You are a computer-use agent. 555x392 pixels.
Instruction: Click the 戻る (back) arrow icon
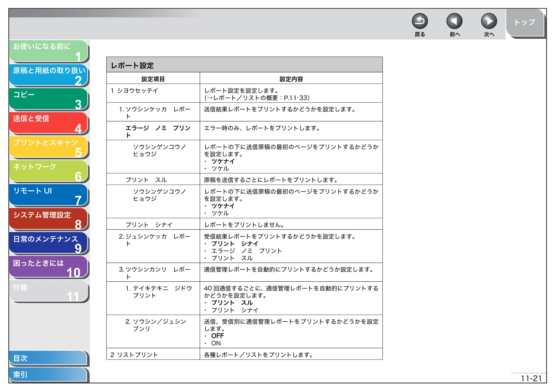point(420,21)
